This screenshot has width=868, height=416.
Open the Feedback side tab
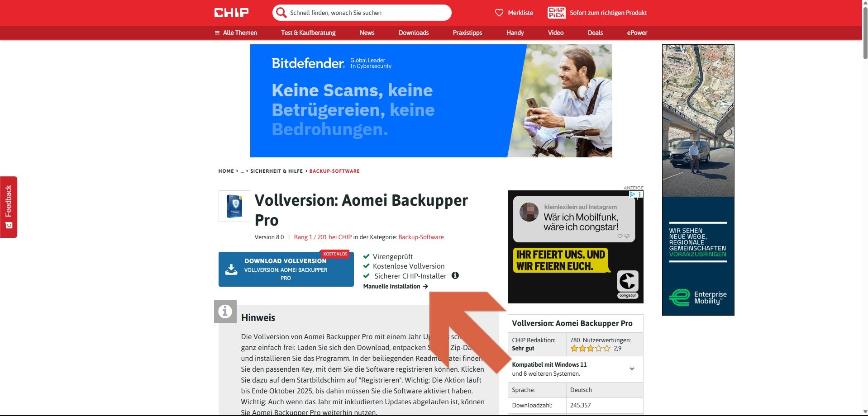[x=9, y=207]
